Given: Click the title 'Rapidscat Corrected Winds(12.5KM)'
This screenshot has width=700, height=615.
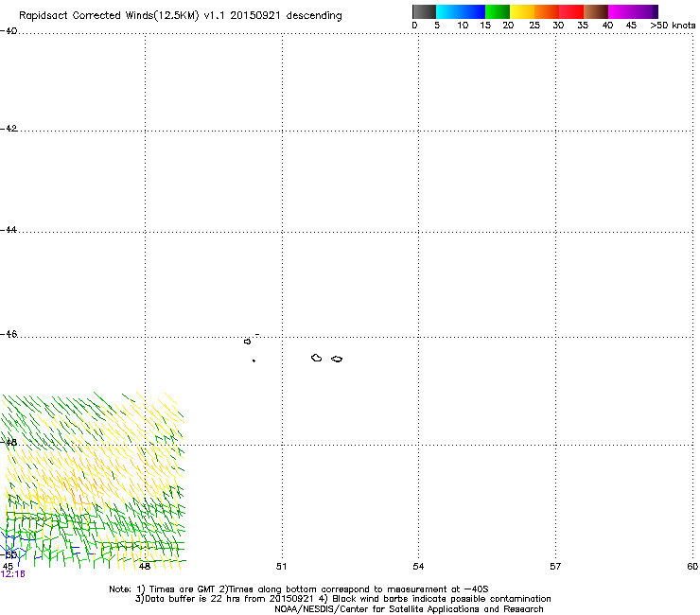Looking at the screenshot, I should (x=109, y=16).
